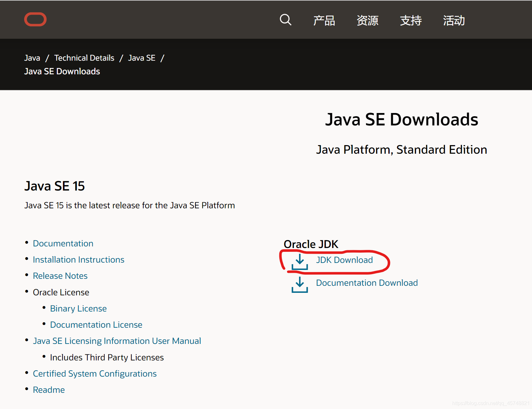Click Java Platform, Standard Edition subtitle

point(401,150)
